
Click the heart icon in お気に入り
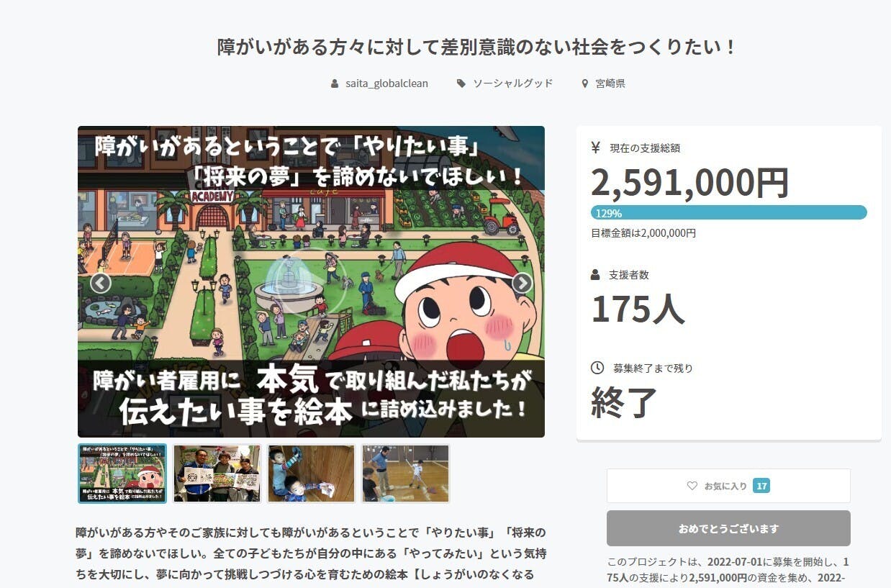[x=692, y=486]
